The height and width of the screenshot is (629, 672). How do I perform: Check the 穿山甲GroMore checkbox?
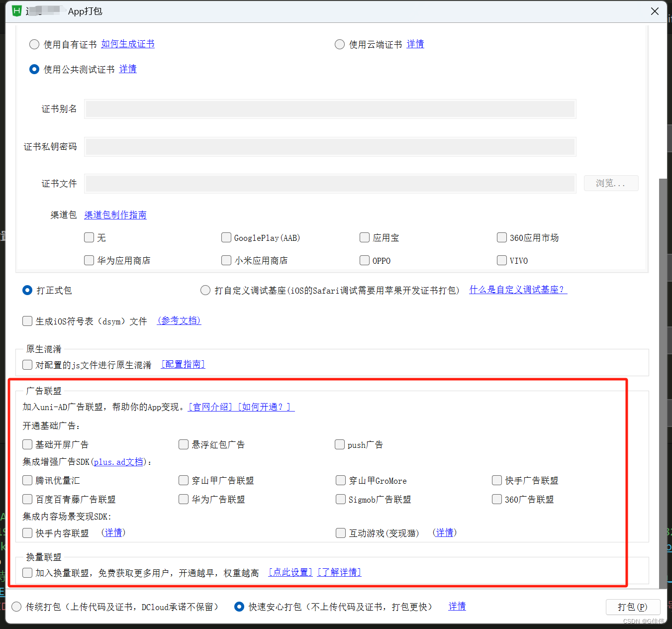pyautogui.click(x=341, y=480)
